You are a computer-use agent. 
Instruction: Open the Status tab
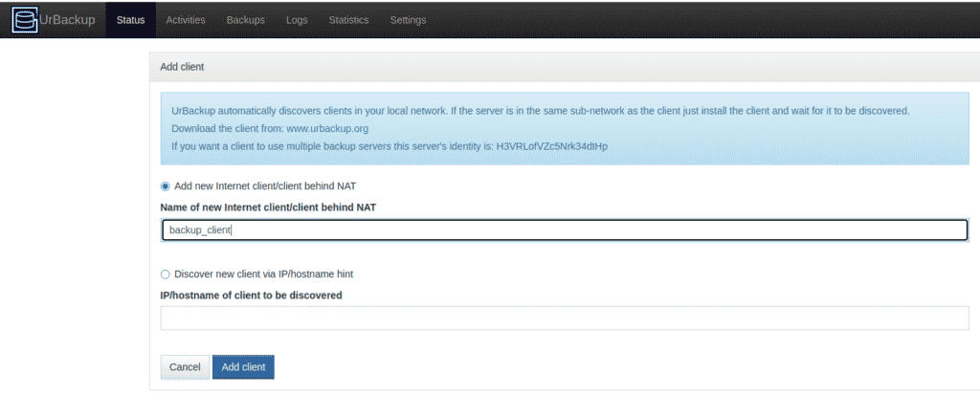point(130,20)
